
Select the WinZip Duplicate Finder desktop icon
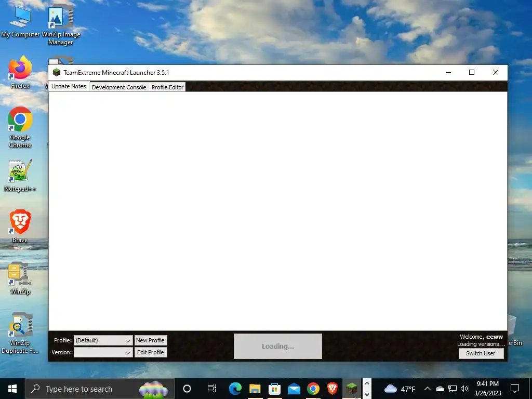pos(20,333)
